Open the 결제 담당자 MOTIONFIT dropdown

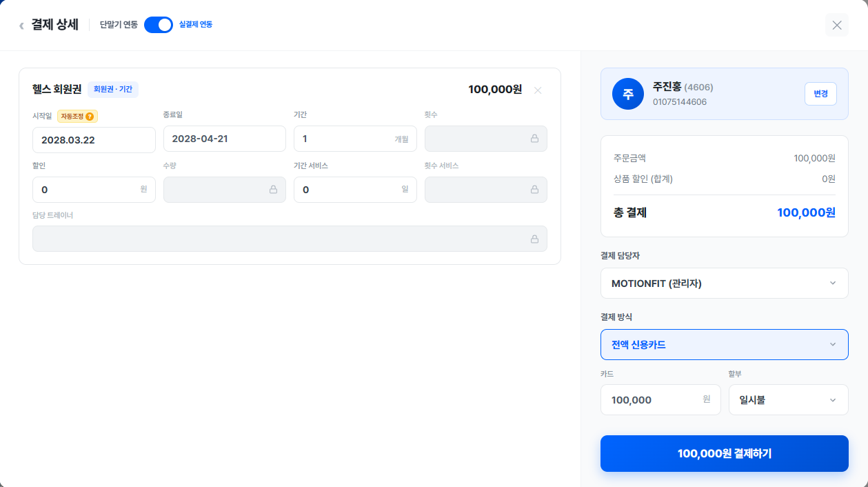coord(725,283)
